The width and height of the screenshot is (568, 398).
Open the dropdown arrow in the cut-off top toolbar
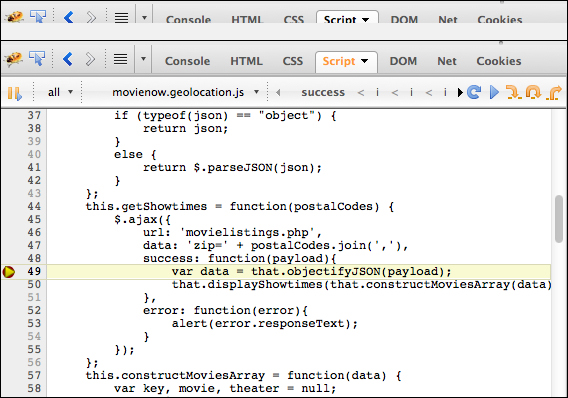pyautogui.click(x=144, y=17)
